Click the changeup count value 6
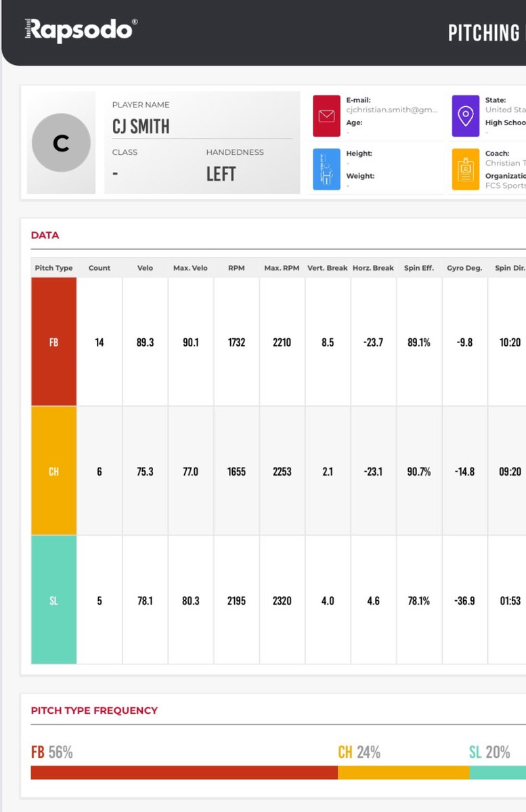 click(100, 472)
